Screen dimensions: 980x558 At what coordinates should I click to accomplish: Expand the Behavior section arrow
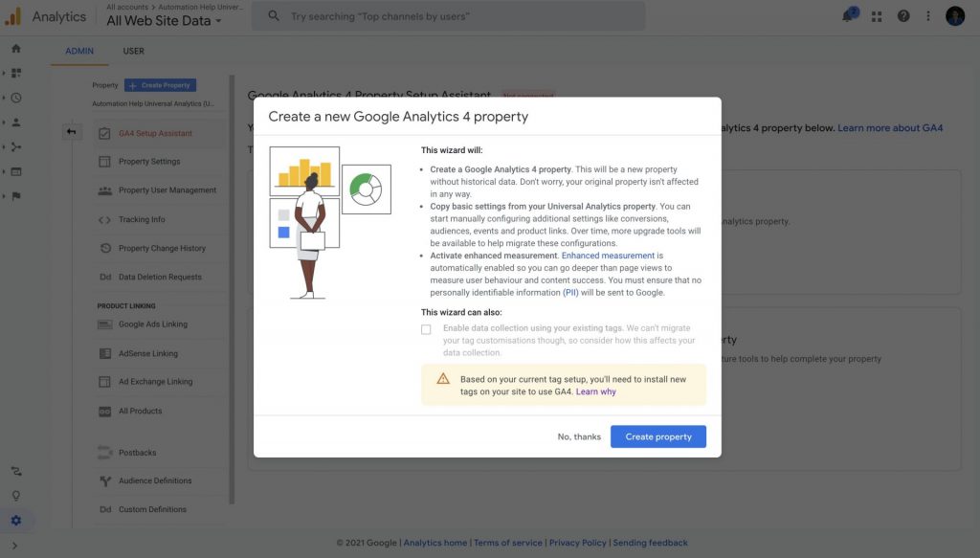(4, 171)
